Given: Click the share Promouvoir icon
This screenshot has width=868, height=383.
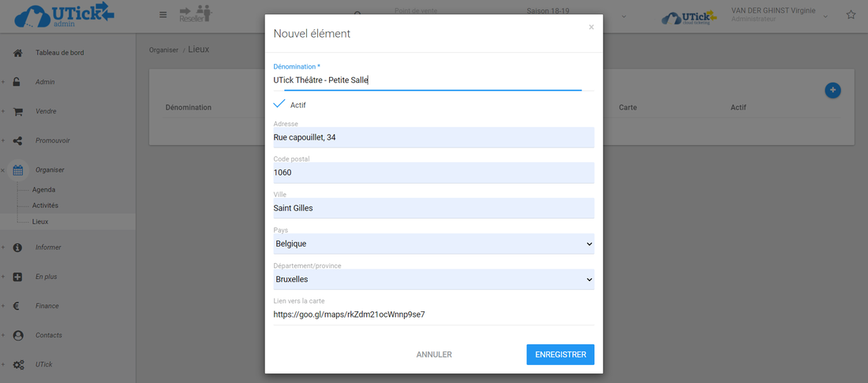Looking at the screenshot, I should click(x=17, y=140).
